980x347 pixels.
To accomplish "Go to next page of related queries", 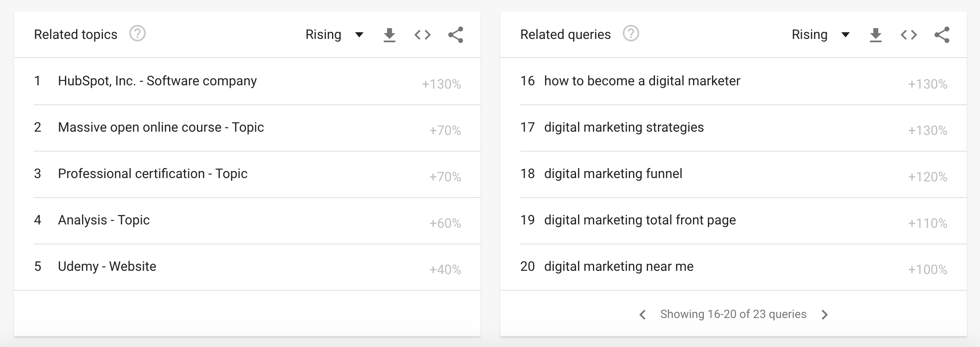I will [825, 315].
